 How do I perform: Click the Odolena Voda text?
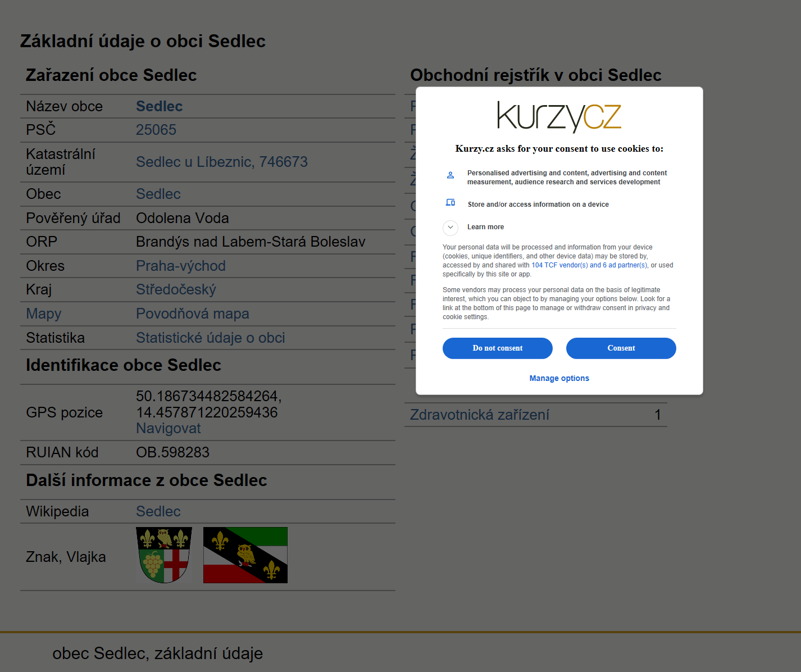pos(182,218)
